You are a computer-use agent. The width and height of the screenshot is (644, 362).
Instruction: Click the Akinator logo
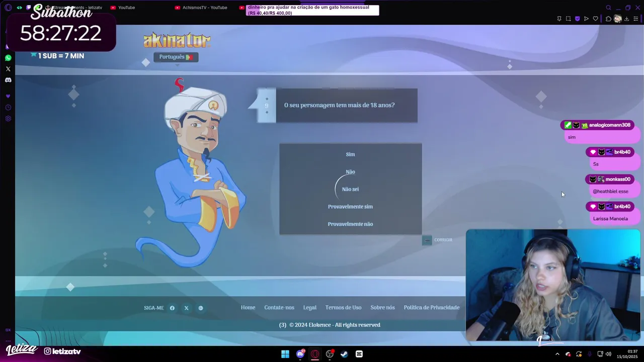pos(177,40)
